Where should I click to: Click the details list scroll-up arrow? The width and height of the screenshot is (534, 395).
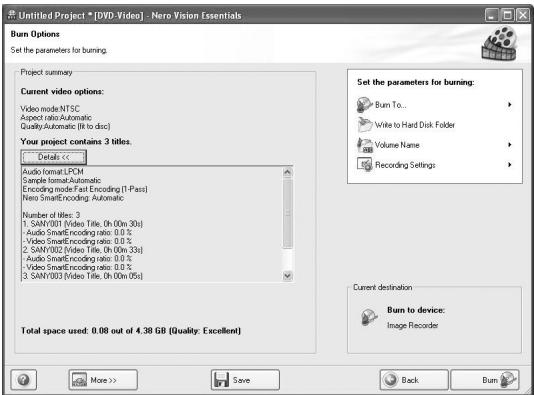287,172
